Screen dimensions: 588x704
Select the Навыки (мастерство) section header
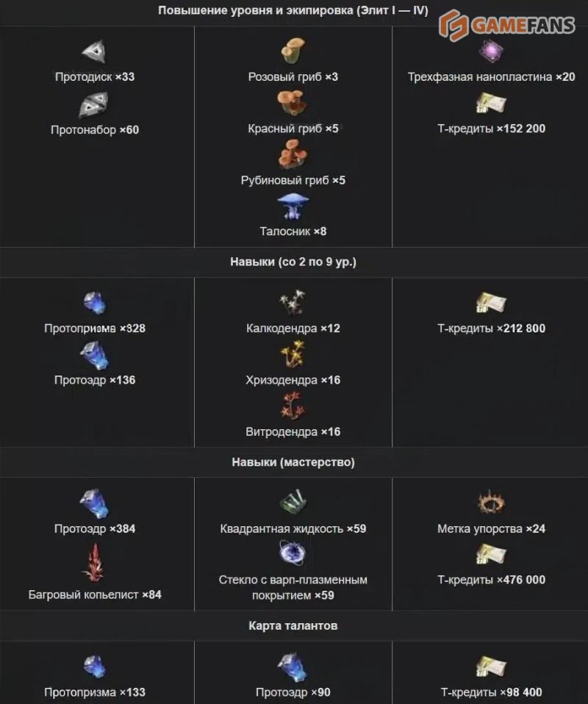(x=293, y=462)
